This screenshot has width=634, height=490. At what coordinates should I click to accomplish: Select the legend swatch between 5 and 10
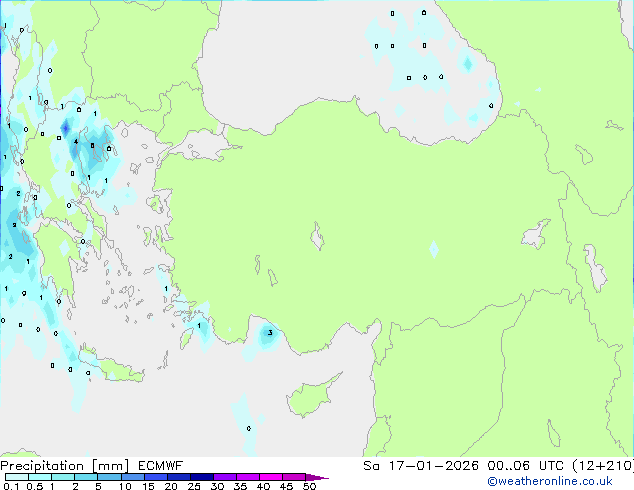(x=111, y=477)
